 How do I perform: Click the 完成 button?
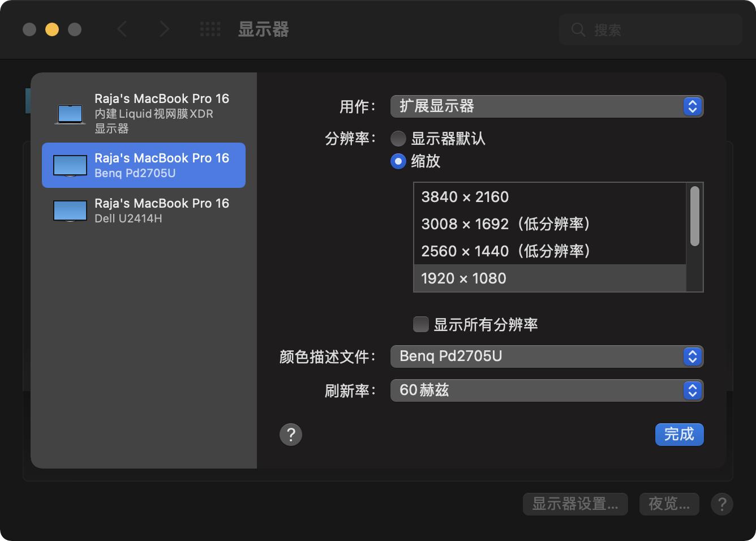(x=679, y=434)
